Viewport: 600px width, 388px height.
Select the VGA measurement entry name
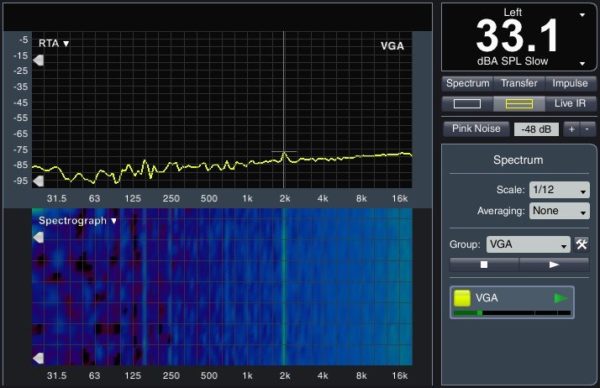(x=486, y=298)
